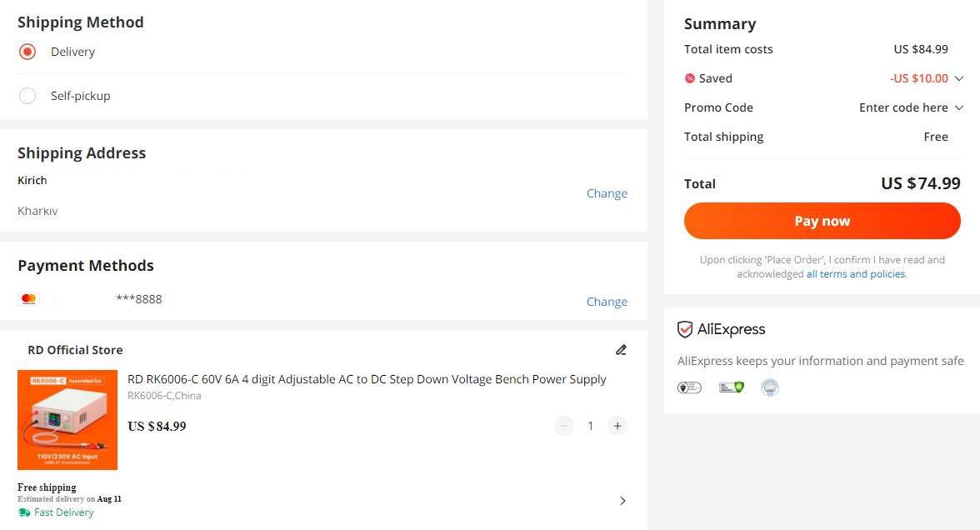980x530 pixels.
Task: Click the round blue certification seal icon
Action: [x=770, y=387]
